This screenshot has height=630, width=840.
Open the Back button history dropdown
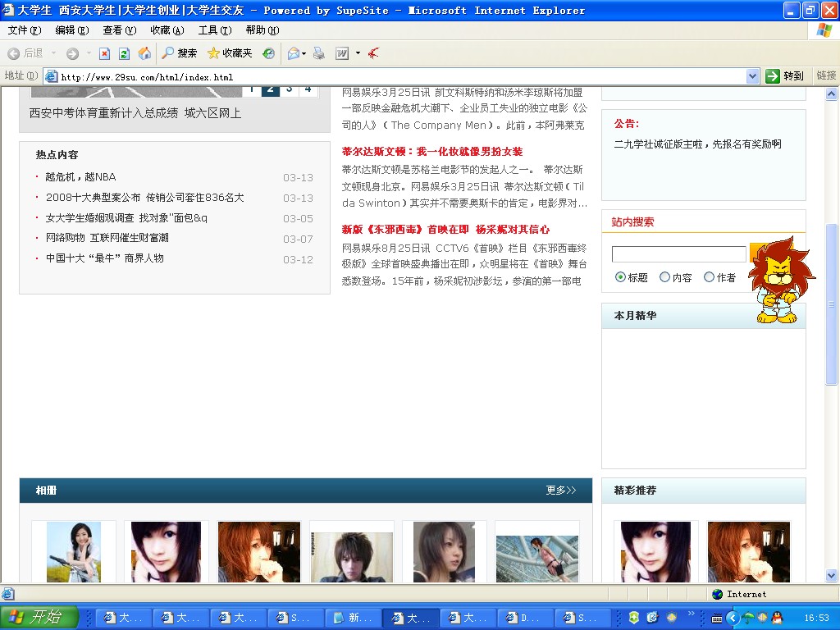tap(53, 53)
